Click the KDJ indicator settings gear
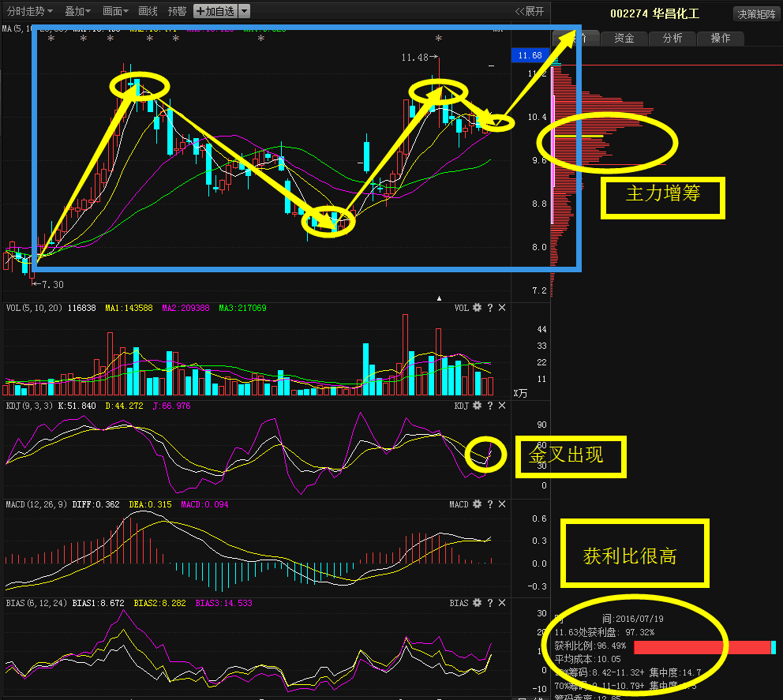The width and height of the screenshot is (783, 700). coord(477,406)
